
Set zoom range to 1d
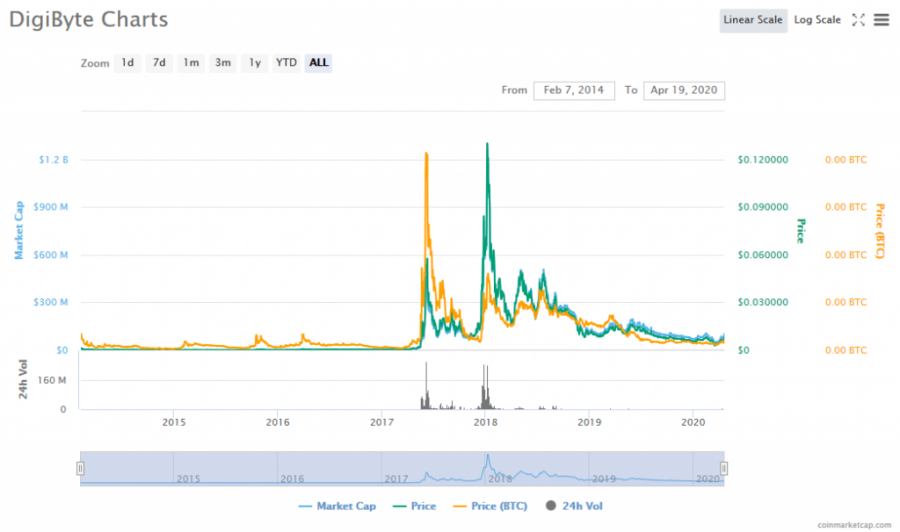coord(127,63)
